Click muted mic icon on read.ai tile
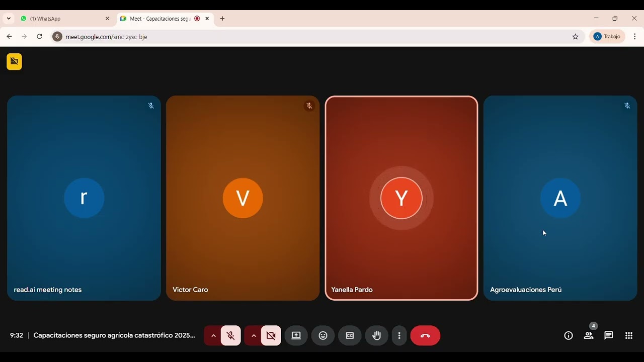 tap(151, 106)
